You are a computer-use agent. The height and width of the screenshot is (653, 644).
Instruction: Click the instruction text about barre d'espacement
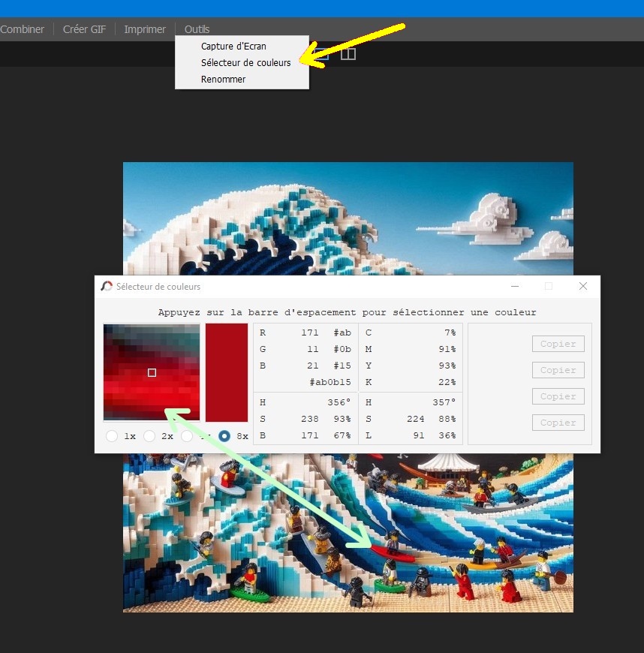coord(347,312)
